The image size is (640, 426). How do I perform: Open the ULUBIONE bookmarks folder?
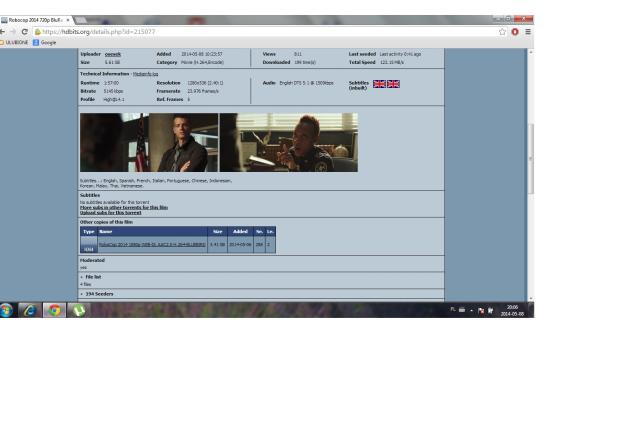pyautogui.click(x=14, y=42)
